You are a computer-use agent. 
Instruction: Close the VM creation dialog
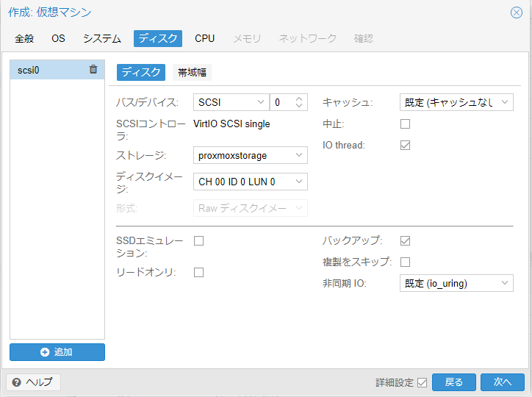coord(517,12)
